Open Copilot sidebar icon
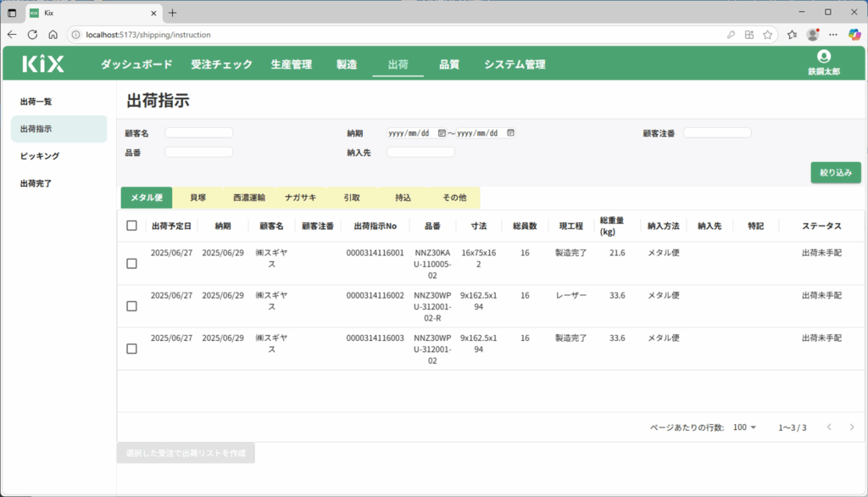This screenshot has height=497, width=868. pyautogui.click(x=854, y=35)
